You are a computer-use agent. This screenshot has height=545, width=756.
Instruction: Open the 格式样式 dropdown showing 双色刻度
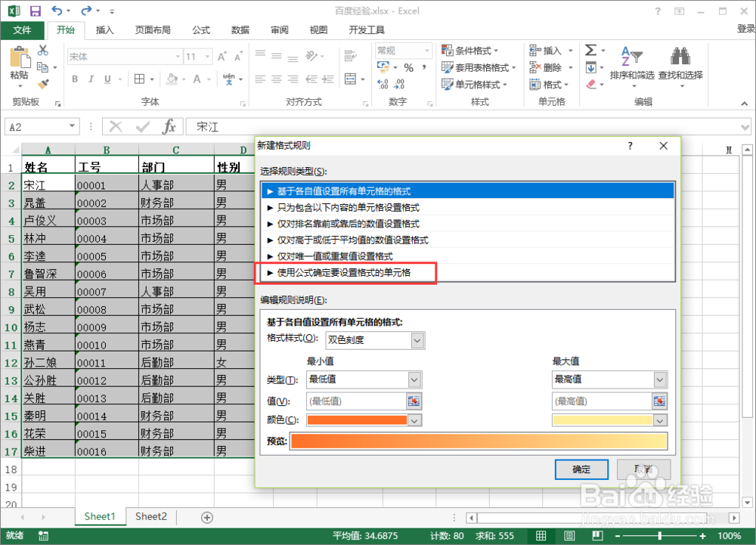pos(375,340)
